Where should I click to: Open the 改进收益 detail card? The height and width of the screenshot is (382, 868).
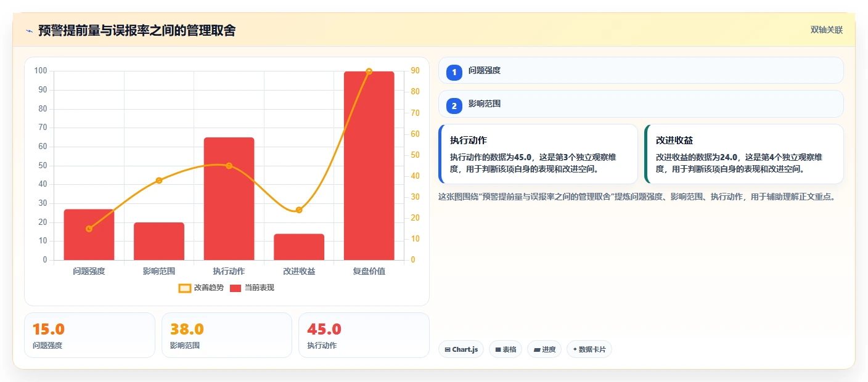[743, 154]
